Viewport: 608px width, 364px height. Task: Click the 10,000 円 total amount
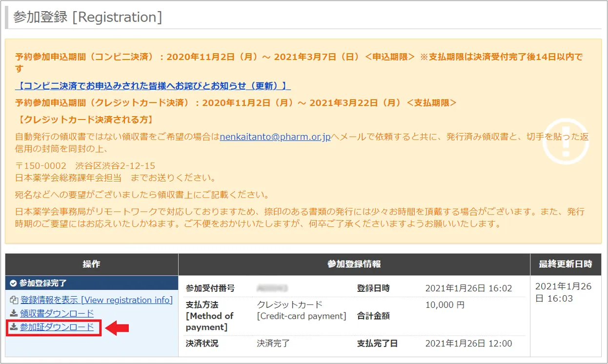coord(445,305)
